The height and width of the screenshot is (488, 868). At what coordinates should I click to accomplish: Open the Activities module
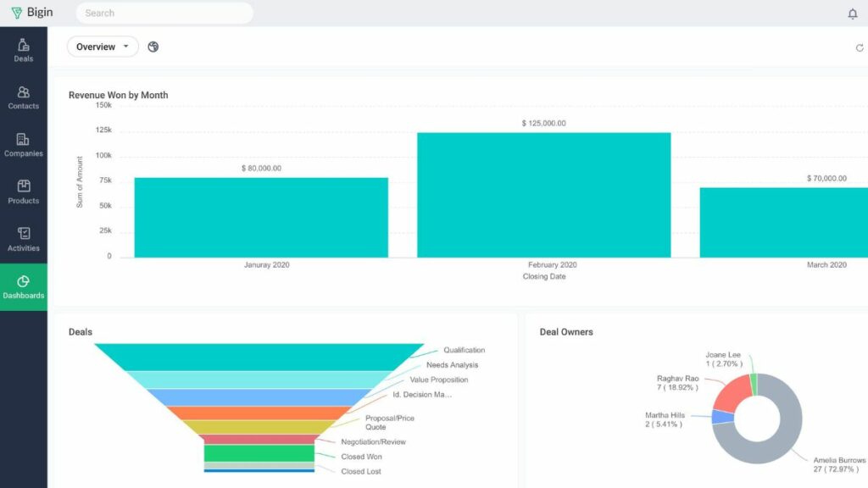[x=23, y=237]
